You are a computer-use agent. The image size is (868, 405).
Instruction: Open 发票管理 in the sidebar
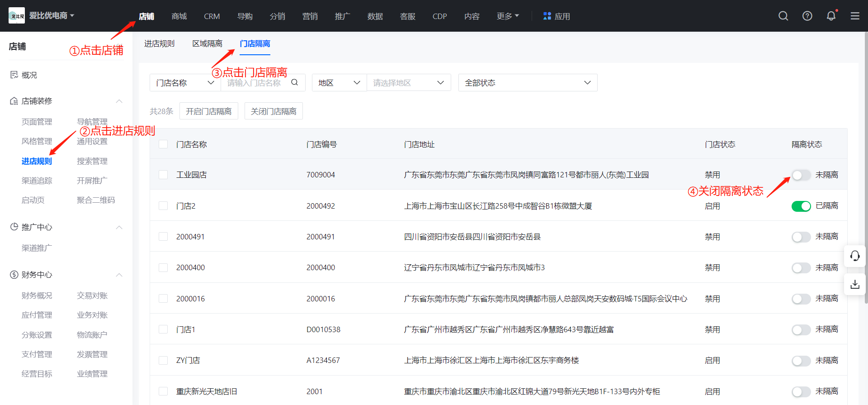92,354
